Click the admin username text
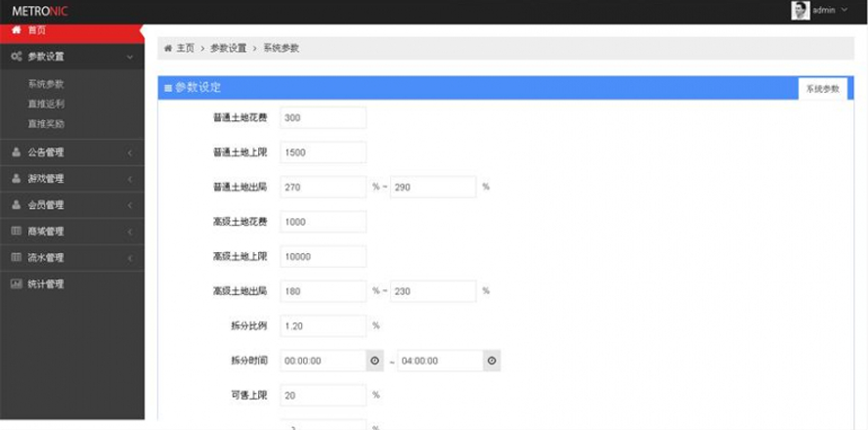868x430 pixels. [x=824, y=10]
